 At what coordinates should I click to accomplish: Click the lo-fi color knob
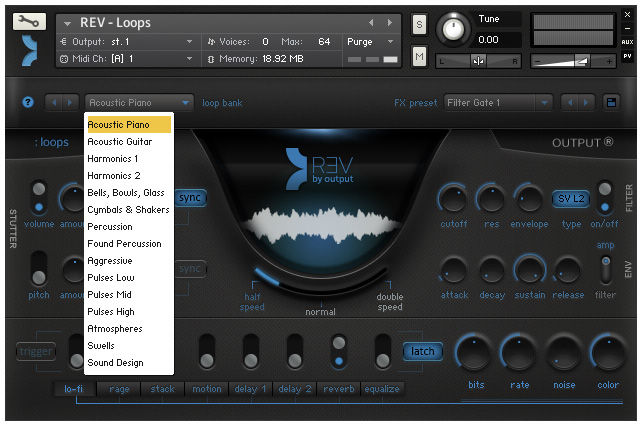[x=608, y=353]
